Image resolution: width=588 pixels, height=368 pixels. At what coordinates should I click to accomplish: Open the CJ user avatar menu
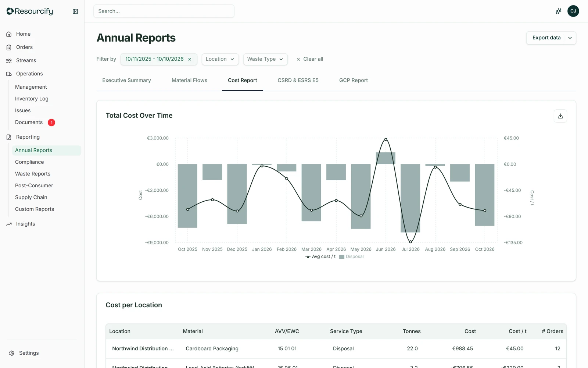(573, 11)
